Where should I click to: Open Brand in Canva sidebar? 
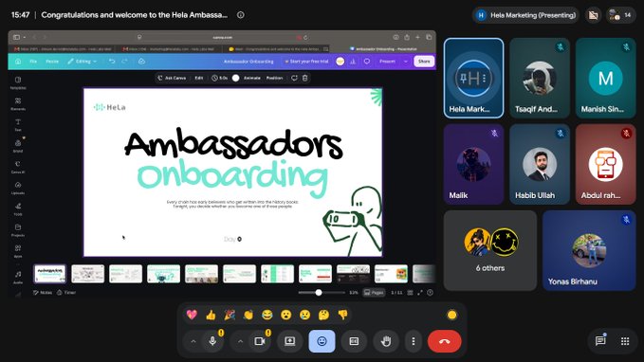pos(18,146)
